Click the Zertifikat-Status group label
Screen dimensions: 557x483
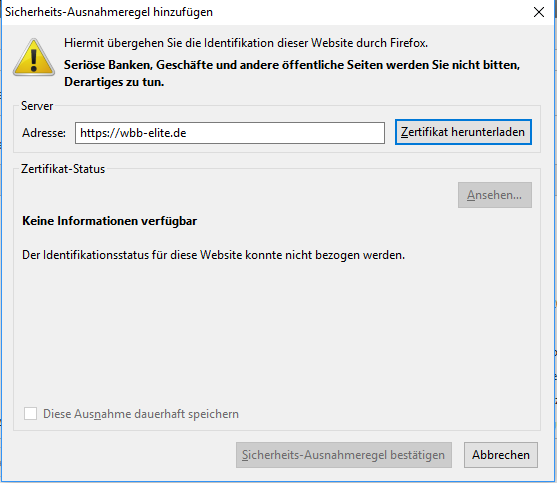[x=63, y=169]
